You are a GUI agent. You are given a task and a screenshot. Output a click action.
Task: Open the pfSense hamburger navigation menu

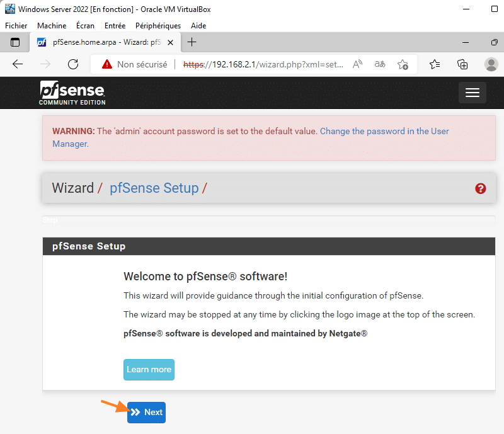pyautogui.click(x=472, y=93)
